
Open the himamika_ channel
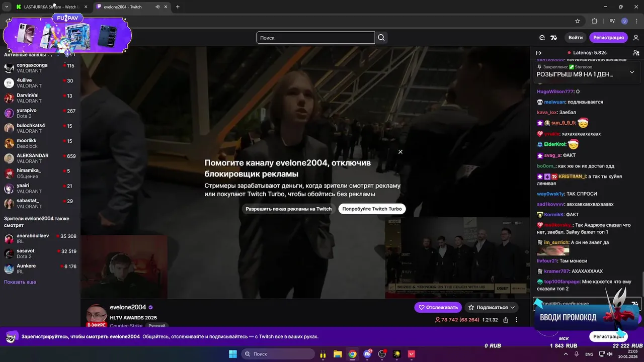coord(40,173)
